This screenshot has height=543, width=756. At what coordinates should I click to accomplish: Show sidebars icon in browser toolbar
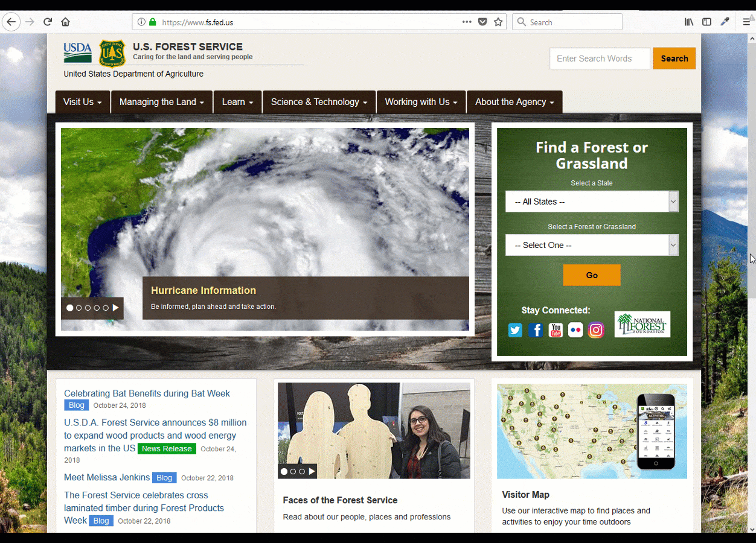(706, 22)
